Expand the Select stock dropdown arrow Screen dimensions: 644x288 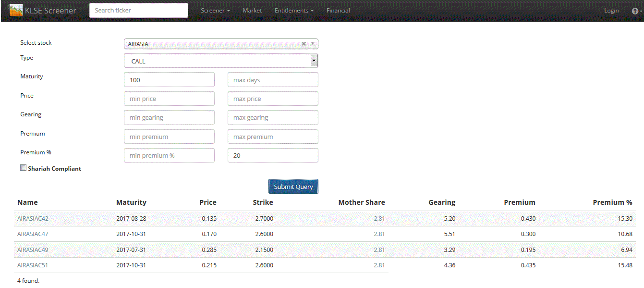tap(313, 43)
